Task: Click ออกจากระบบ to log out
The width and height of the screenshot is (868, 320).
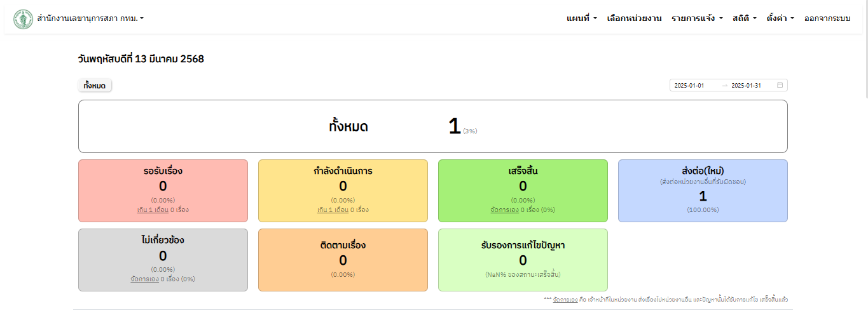Action: coord(827,18)
